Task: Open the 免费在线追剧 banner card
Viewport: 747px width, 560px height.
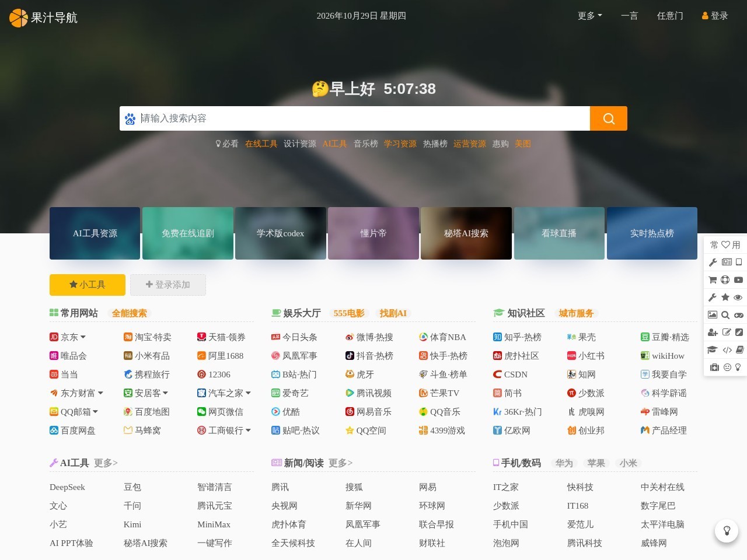Action: tap(188, 233)
